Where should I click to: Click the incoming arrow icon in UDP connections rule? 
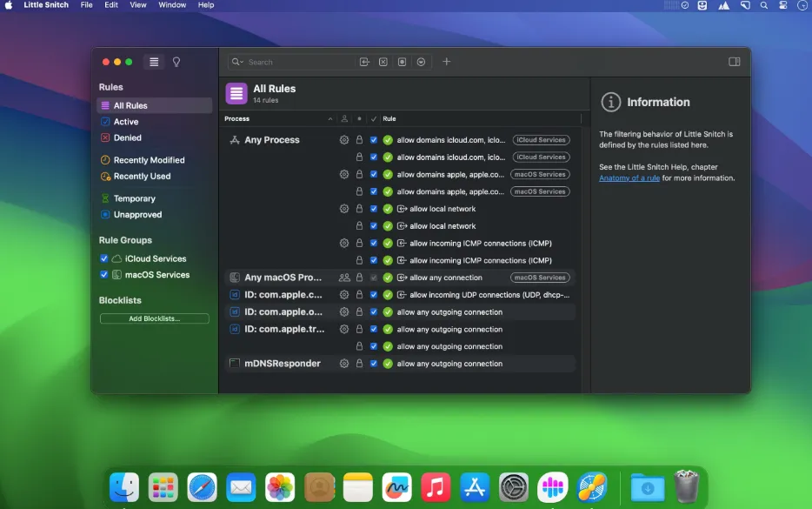click(402, 294)
